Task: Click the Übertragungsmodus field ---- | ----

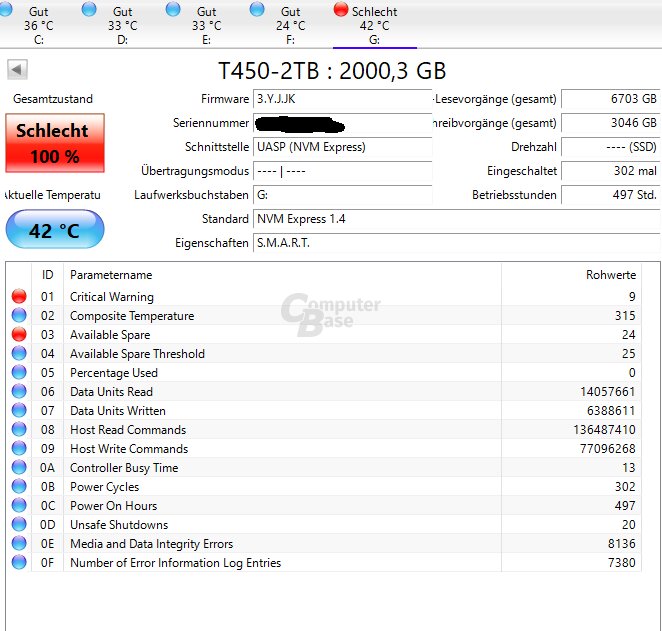Action: (x=342, y=171)
